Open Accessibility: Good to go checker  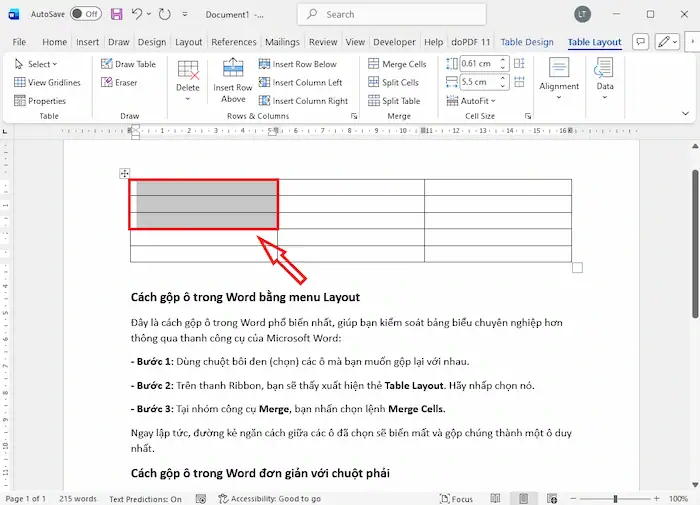click(270, 499)
